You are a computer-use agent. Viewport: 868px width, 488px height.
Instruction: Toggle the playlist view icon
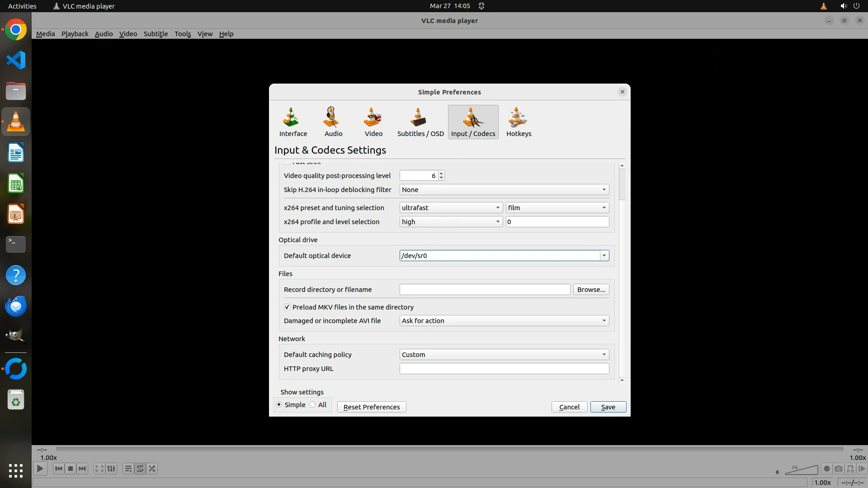(x=128, y=469)
